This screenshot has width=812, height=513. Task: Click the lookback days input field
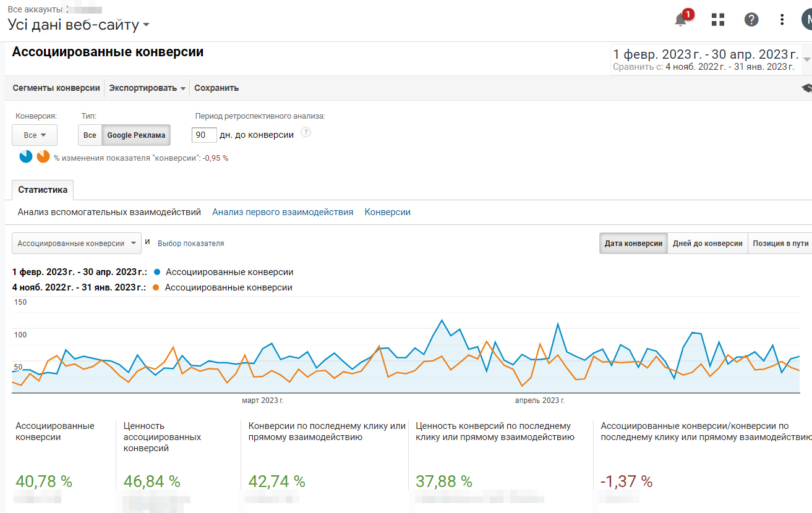[204, 135]
